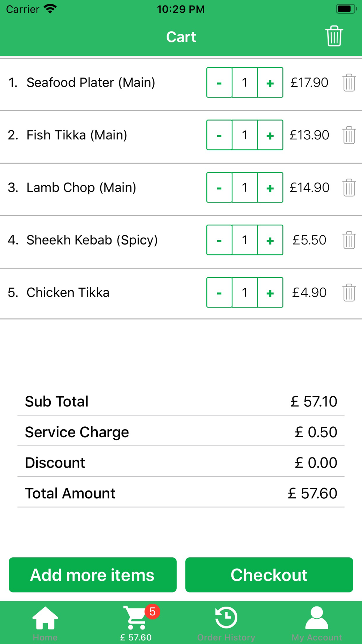Increase Lamb Chop quantity with plus
362x644 pixels.
point(270,188)
